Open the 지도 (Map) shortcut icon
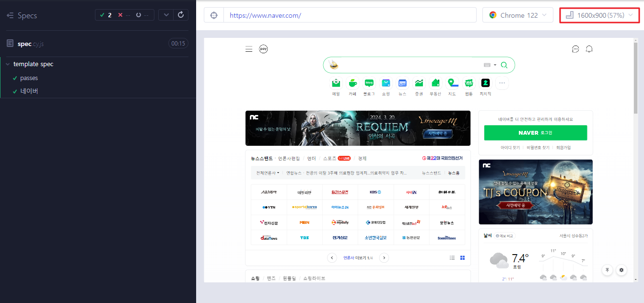The image size is (644, 303). [x=452, y=83]
